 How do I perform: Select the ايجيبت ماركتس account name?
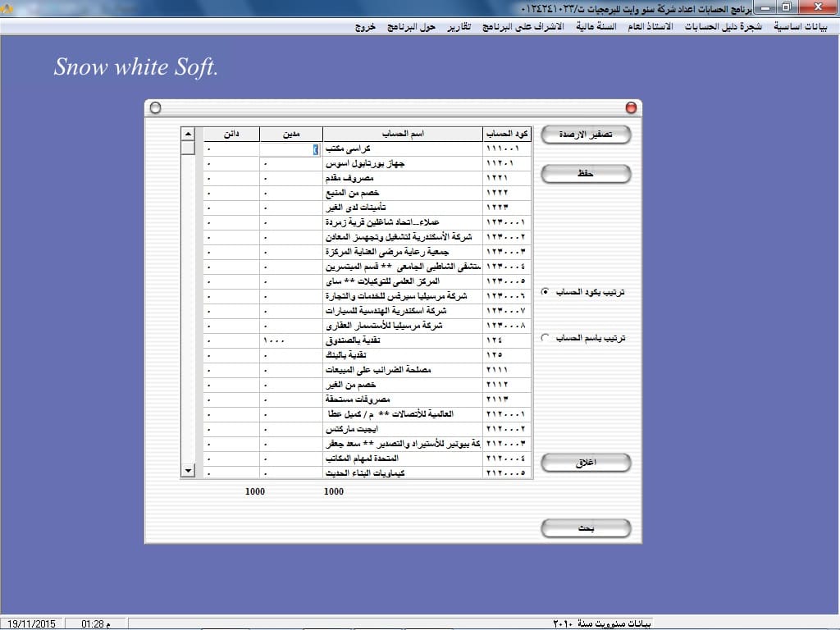pyautogui.click(x=351, y=430)
